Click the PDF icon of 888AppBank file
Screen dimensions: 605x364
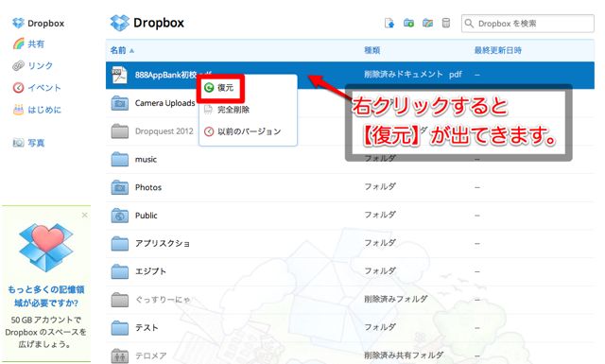tap(119, 75)
